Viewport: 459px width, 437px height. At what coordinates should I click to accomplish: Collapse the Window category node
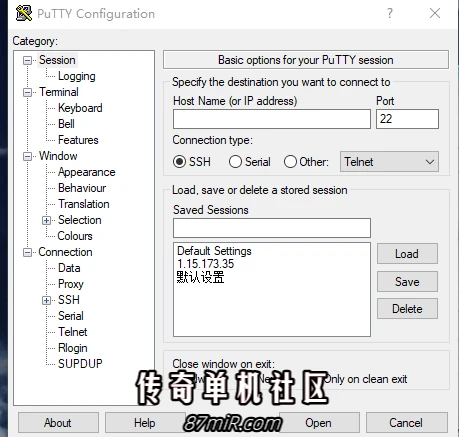click(27, 156)
